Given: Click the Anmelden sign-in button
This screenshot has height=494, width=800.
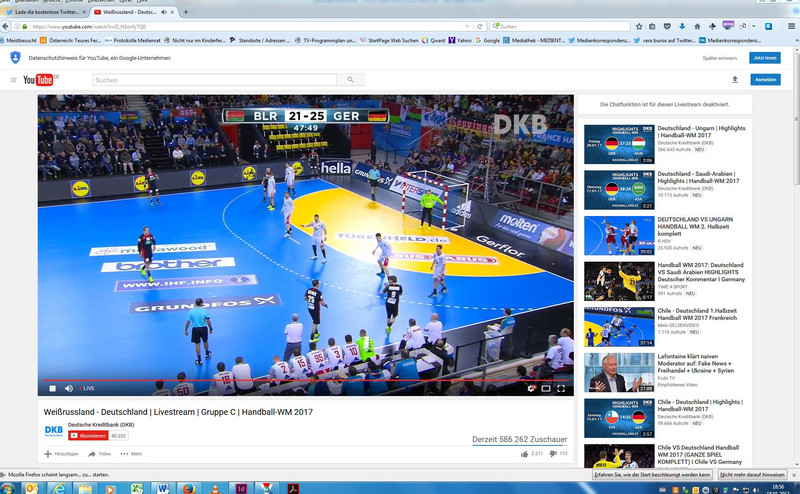Looking at the screenshot, I should (x=765, y=80).
